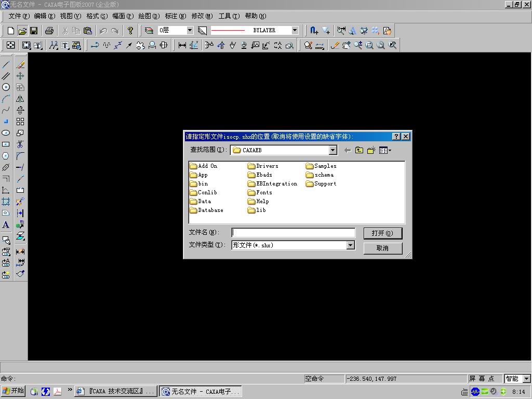Open the 文件(F) menu
This screenshot has height=399, width=532.
[19, 16]
